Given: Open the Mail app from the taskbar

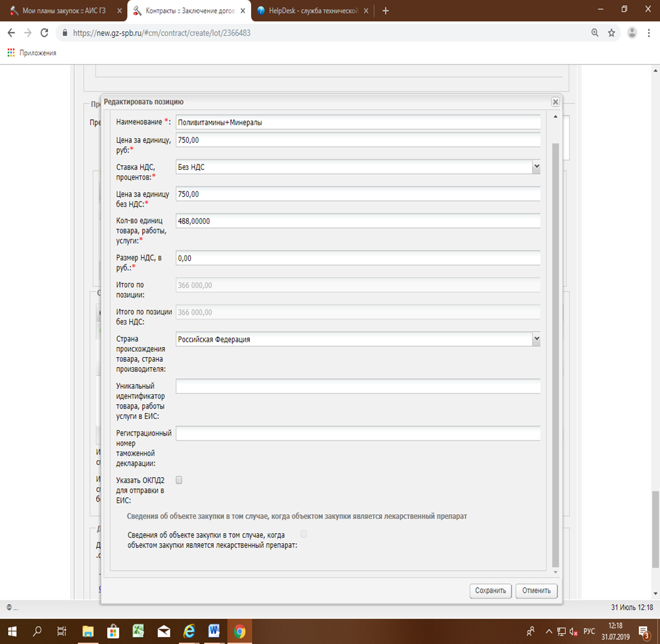Looking at the screenshot, I should coord(164,631).
